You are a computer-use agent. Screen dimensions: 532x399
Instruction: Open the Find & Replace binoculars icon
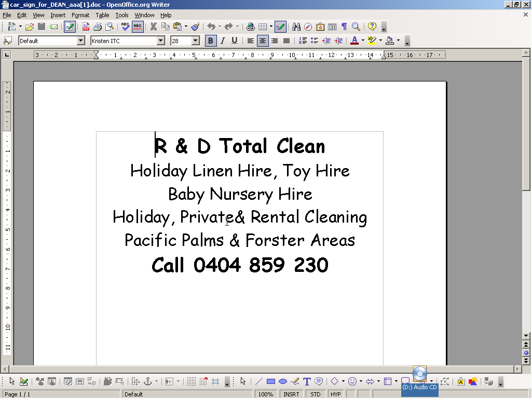pos(296,26)
